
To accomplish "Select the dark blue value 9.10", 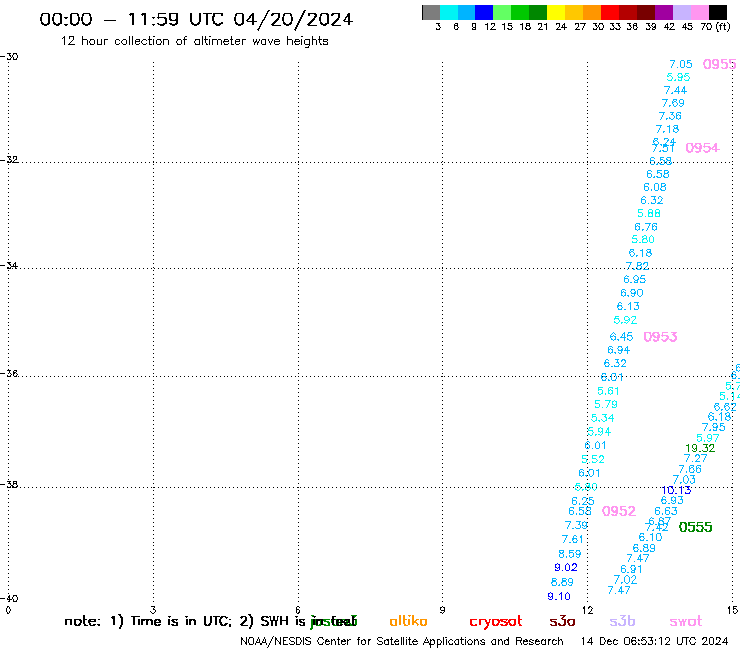I will (559, 597).
